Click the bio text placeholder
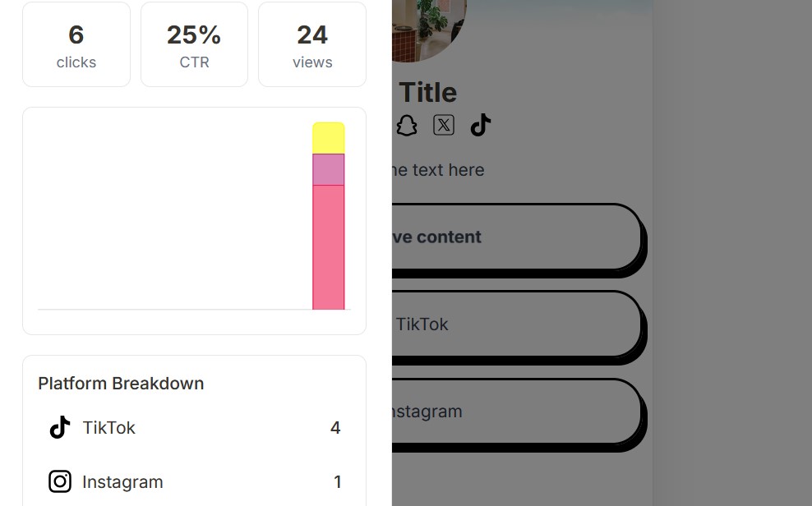 click(x=440, y=170)
